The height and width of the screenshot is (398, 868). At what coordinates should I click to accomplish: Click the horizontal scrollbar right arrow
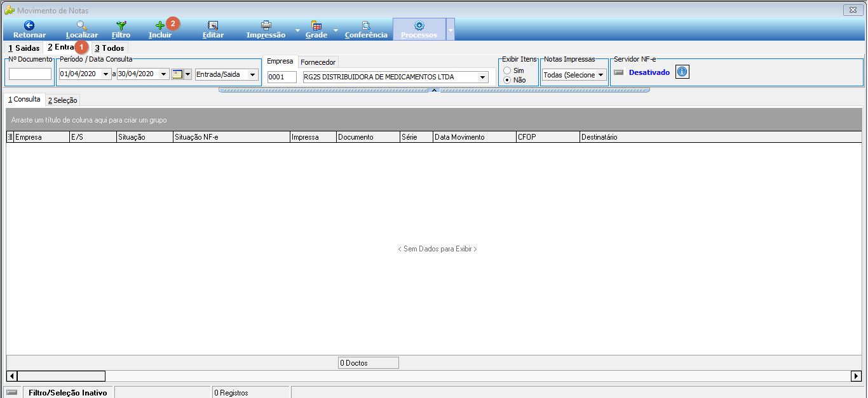[x=856, y=376]
